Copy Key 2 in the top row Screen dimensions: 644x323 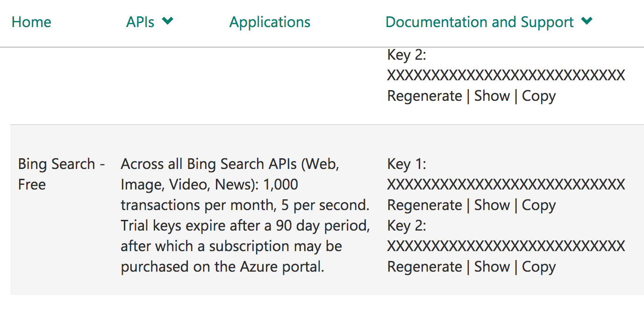tap(538, 96)
